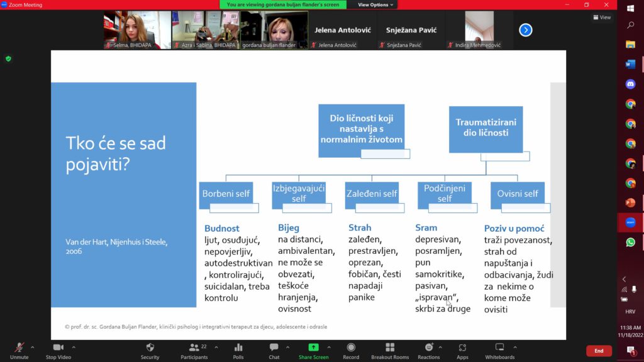Open Breakout Rooms

390,350
